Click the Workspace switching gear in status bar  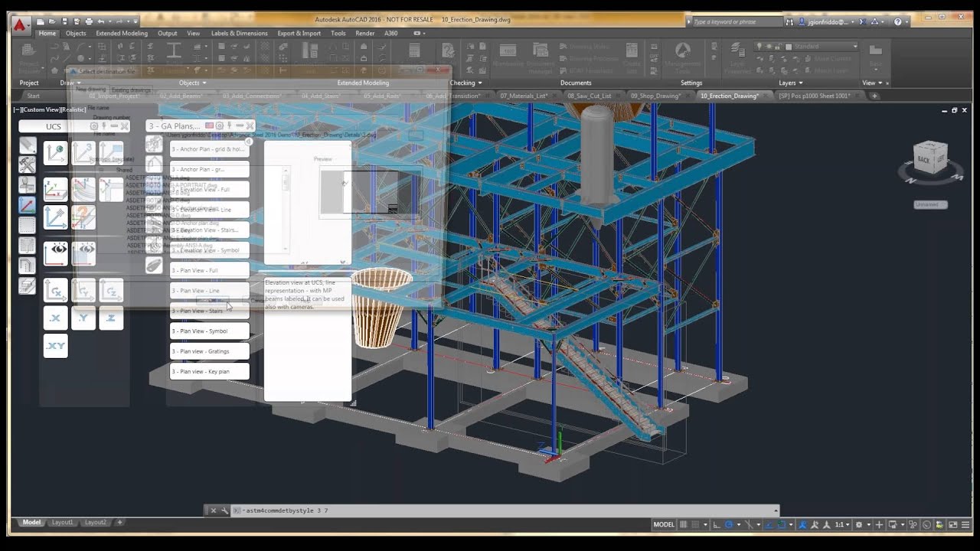click(859, 525)
